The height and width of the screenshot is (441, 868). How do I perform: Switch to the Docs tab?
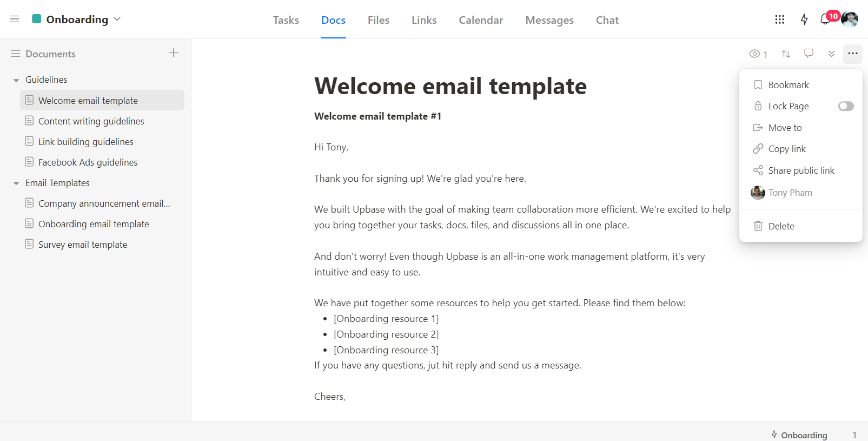pyautogui.click(x=333, y=20)
